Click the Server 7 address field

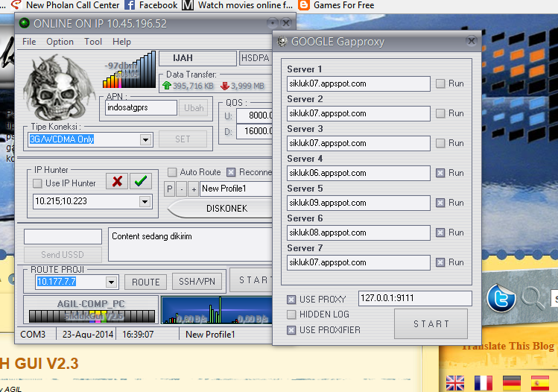pyautogui.click(x=358, y=262)
